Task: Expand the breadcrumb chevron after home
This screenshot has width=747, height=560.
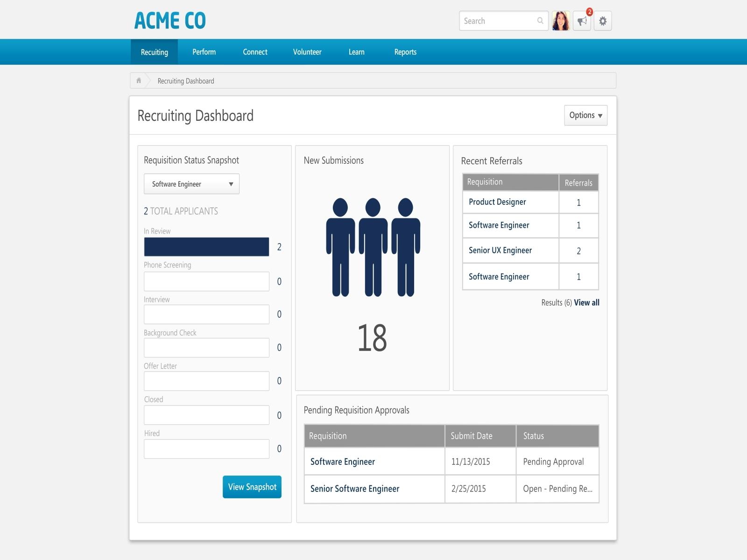Action: click(x=148, y=80)
